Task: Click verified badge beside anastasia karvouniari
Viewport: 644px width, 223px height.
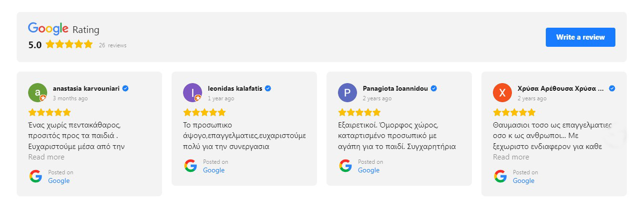Action: [125, 88]
